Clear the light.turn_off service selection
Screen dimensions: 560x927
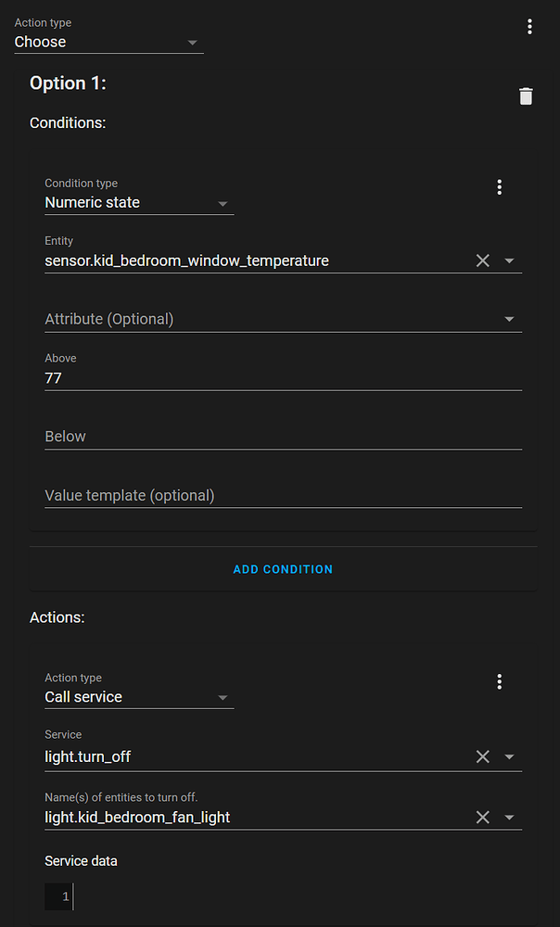coord(482,756)
